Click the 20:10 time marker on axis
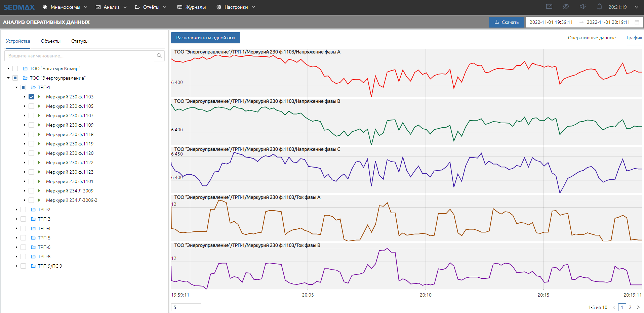644x313 pixels. 426,295
